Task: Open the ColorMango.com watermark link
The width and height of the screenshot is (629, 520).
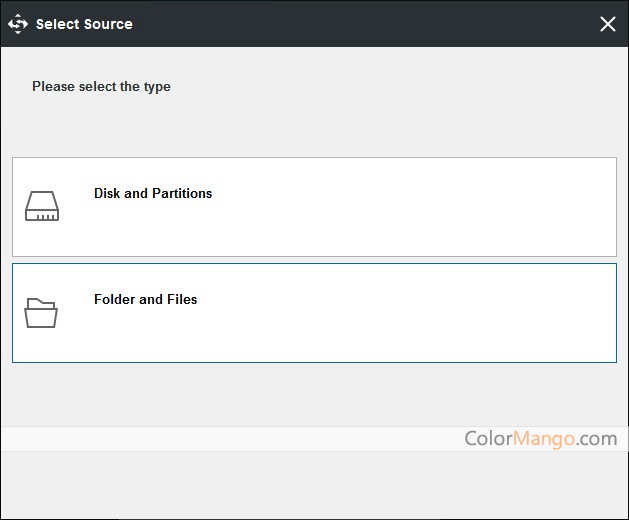Action: pyautogui.click(x=540, y=438)
